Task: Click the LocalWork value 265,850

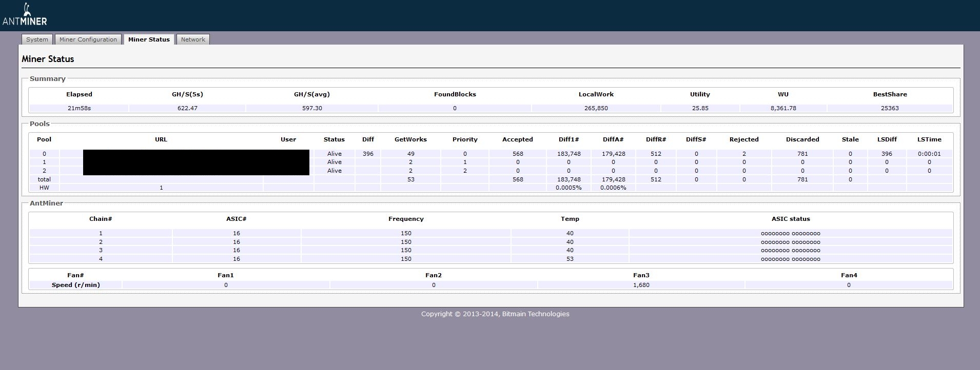Action: 596,108
